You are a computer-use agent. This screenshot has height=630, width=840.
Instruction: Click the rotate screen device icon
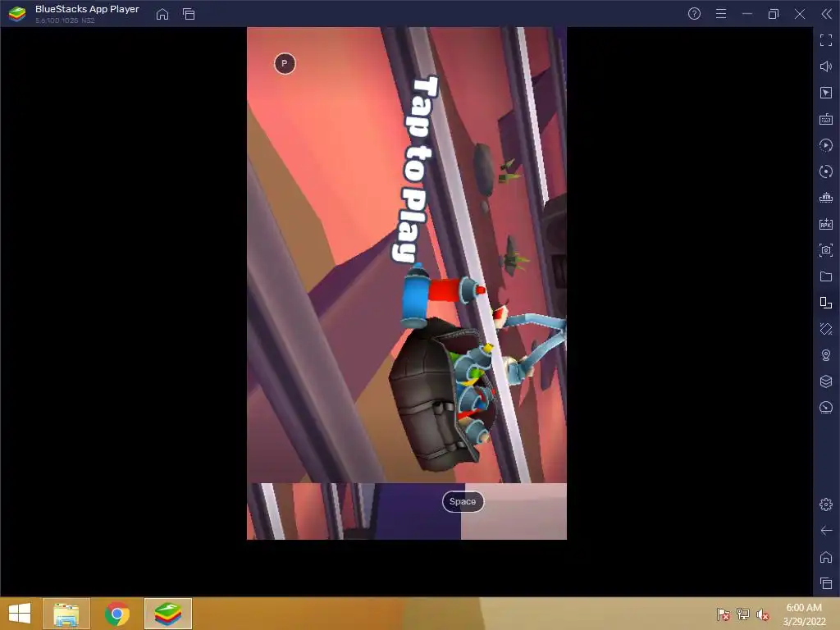click(826, 303)
